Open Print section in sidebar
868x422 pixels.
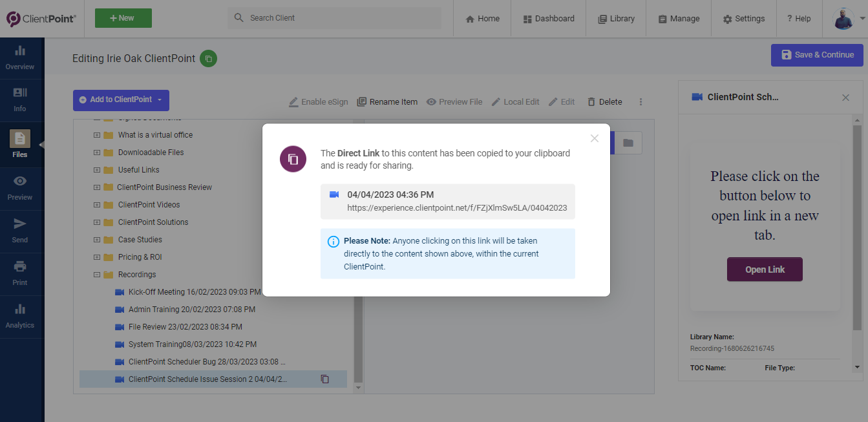[20, 273]
